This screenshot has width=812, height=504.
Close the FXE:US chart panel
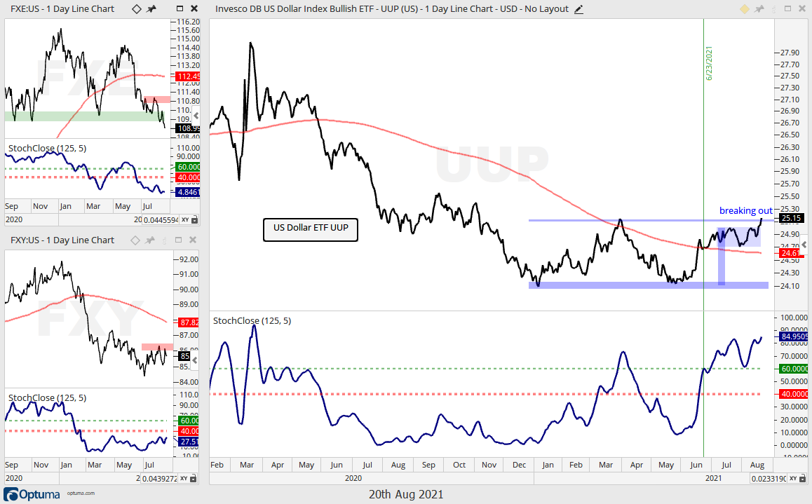[x=194, y=8]
